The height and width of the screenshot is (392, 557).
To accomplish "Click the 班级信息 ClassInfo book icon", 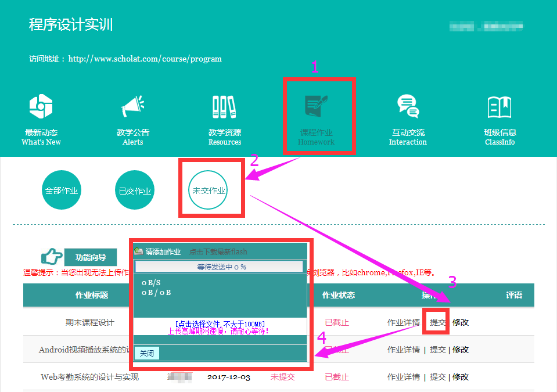I will click(x=499, y=106).
